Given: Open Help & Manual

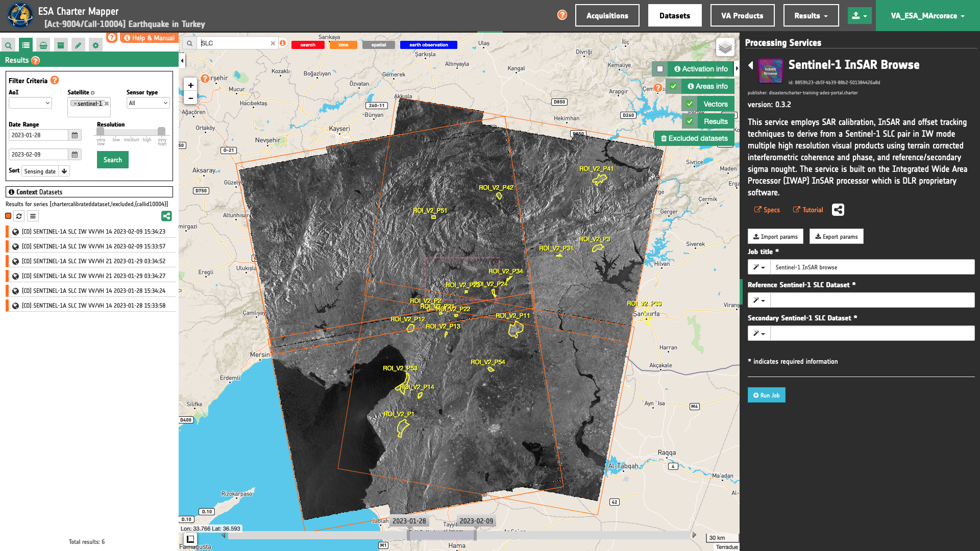Looking at the screenshot, I should coord(149,38).
